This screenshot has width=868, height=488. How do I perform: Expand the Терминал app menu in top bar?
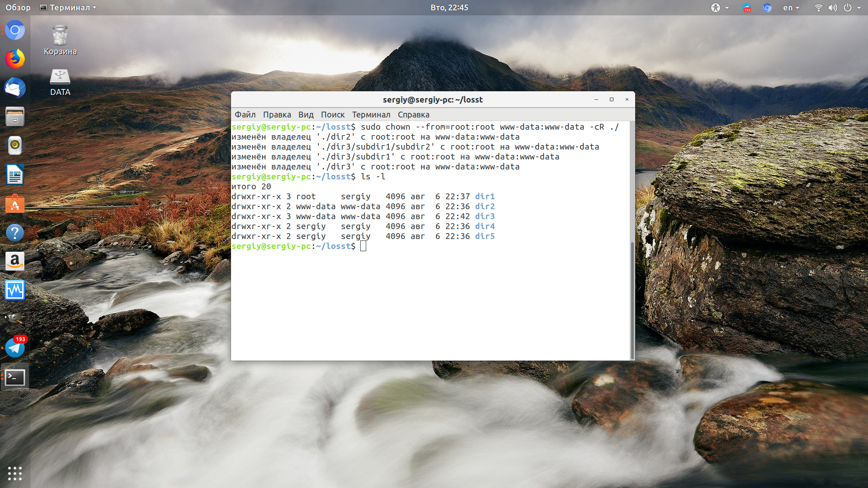pyautogui.click(x=68, y=8)
